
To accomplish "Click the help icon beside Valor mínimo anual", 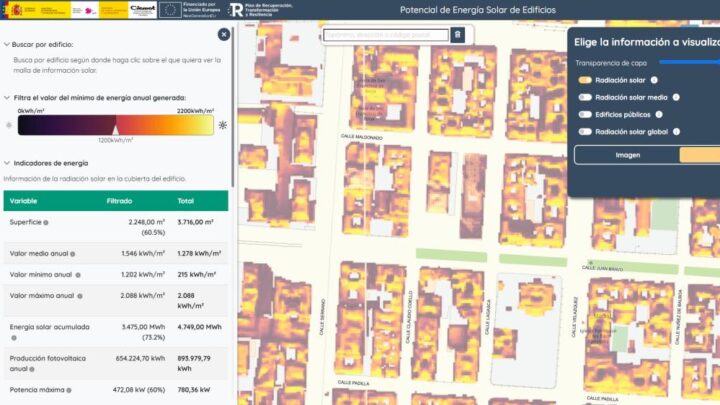I will click(x=78, y=274).
